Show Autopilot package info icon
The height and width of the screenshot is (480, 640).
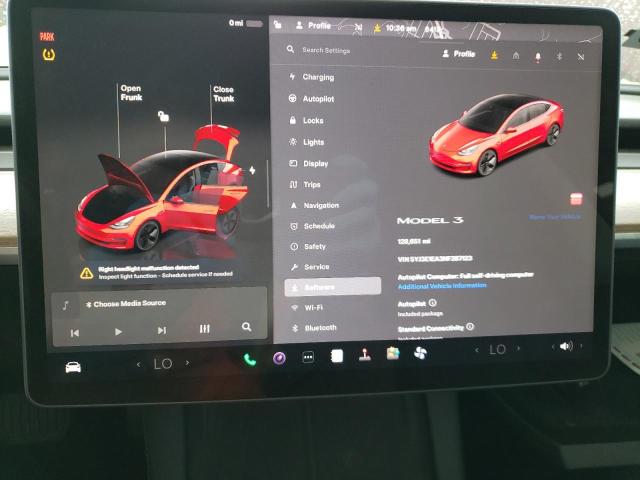[x=433, y=303]
